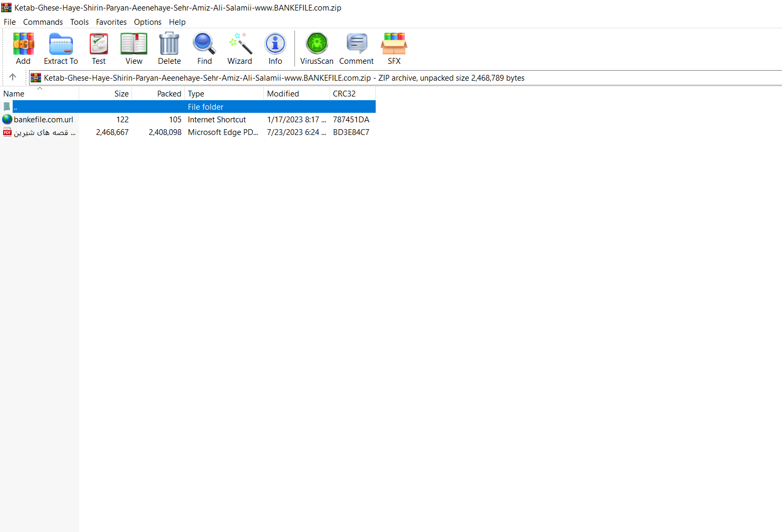Click CRC32 value BD3E84C7
The height and width of the screenshot is (532, 782).
click(x=351, y=132)
